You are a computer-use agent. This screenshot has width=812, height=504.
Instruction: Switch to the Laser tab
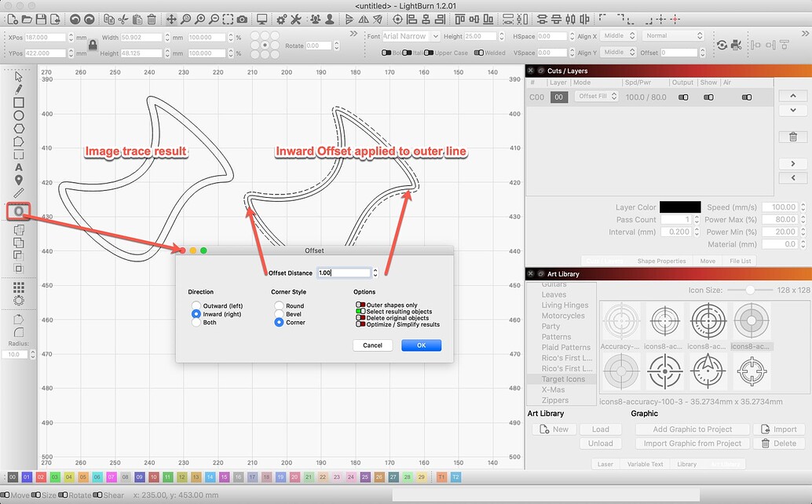[605, 464]
